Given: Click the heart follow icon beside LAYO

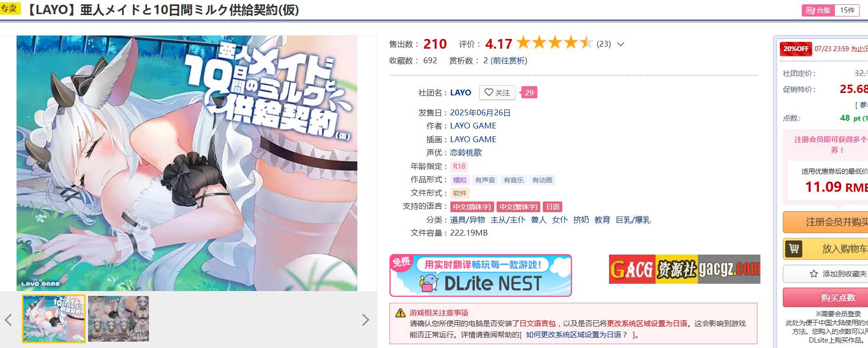Looking at the screenshot, I should [x=489, y=92].
